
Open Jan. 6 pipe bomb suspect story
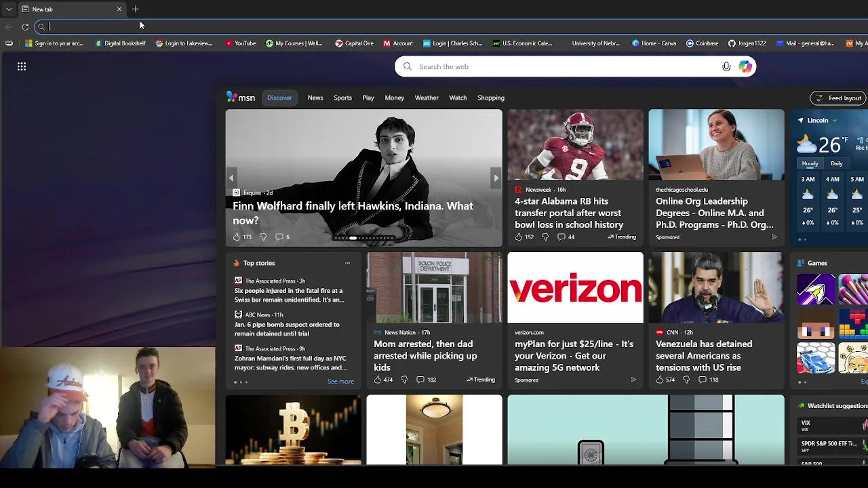pos(287,329)
